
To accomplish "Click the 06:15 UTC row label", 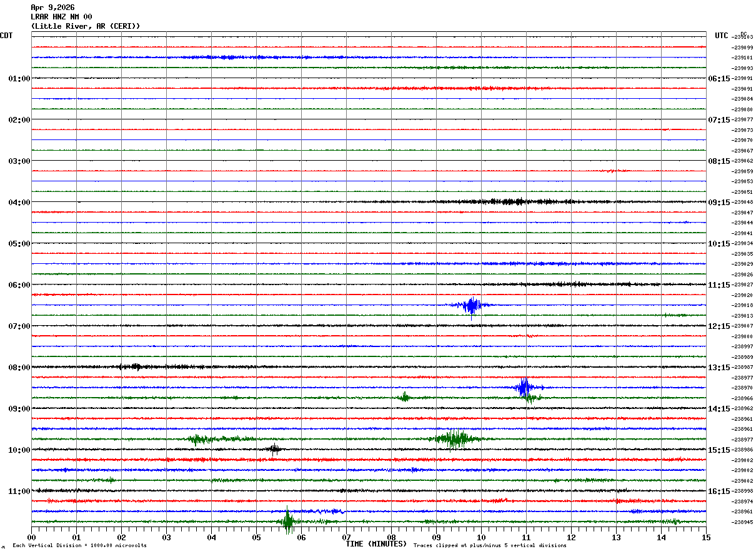I will 719,79.
